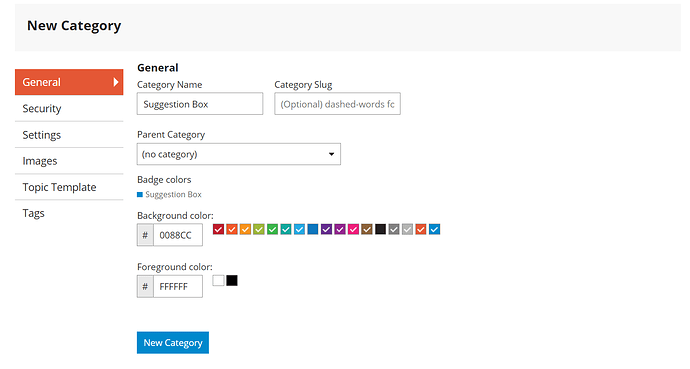Choose the light gray background swatch
The image size is (690, 369).
point(407,229)
